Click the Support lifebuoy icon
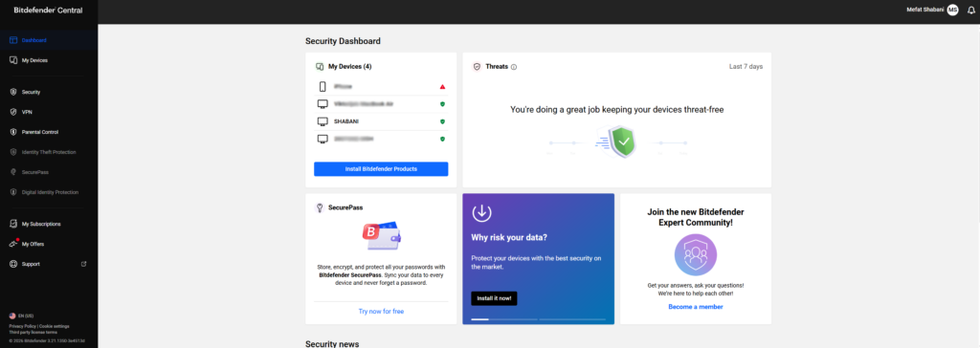 [13, 264]
